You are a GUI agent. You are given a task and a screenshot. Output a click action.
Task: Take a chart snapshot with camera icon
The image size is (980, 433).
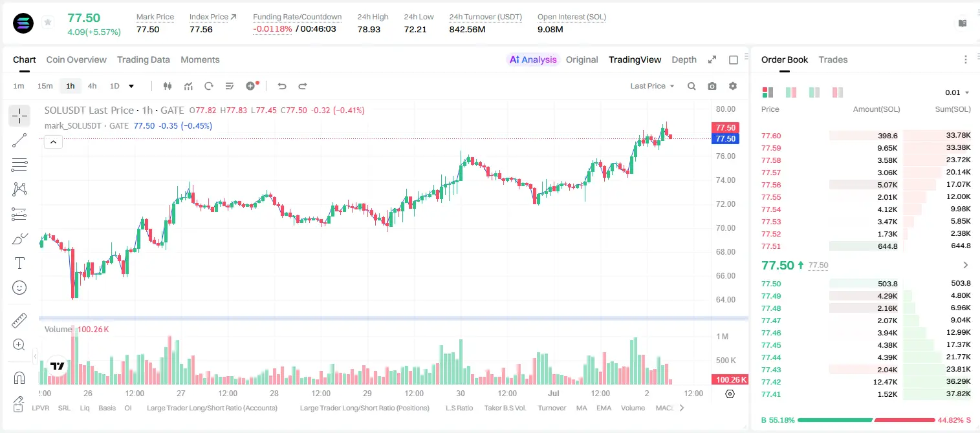click(x=712, y=86)
